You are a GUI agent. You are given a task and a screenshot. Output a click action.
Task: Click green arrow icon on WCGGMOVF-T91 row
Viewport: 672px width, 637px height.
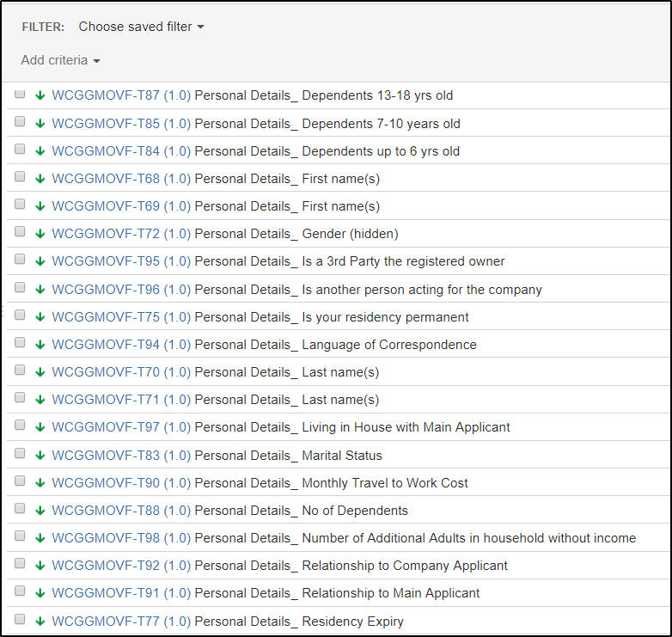[40, 593]
